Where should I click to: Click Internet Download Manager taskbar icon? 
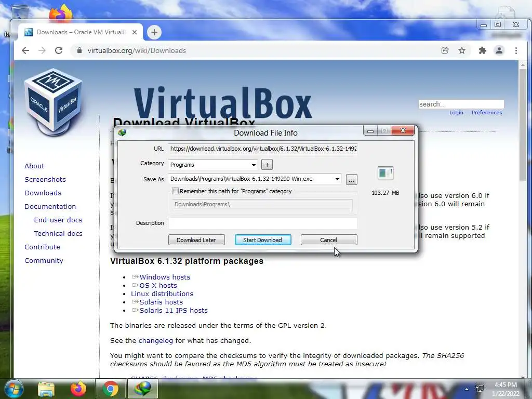coord(142,389)
